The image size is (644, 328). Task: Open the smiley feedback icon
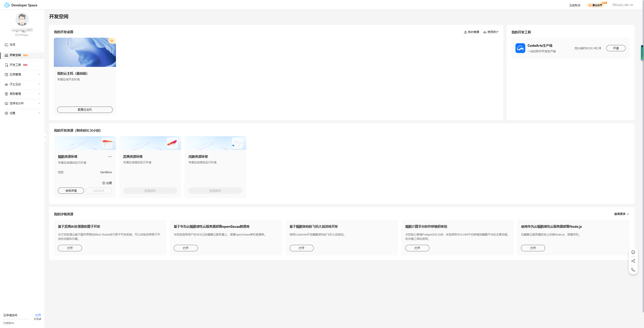(x=633, y=252)
